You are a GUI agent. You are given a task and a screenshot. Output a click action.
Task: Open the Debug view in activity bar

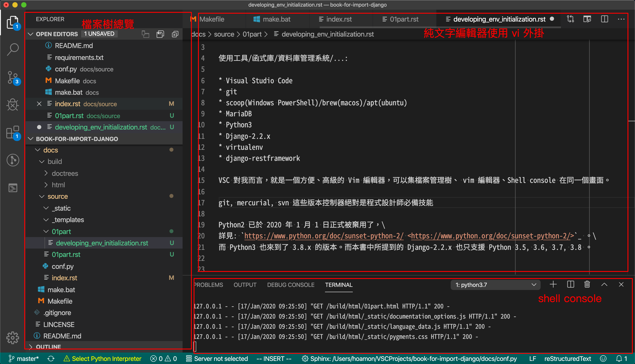(13, 105)
